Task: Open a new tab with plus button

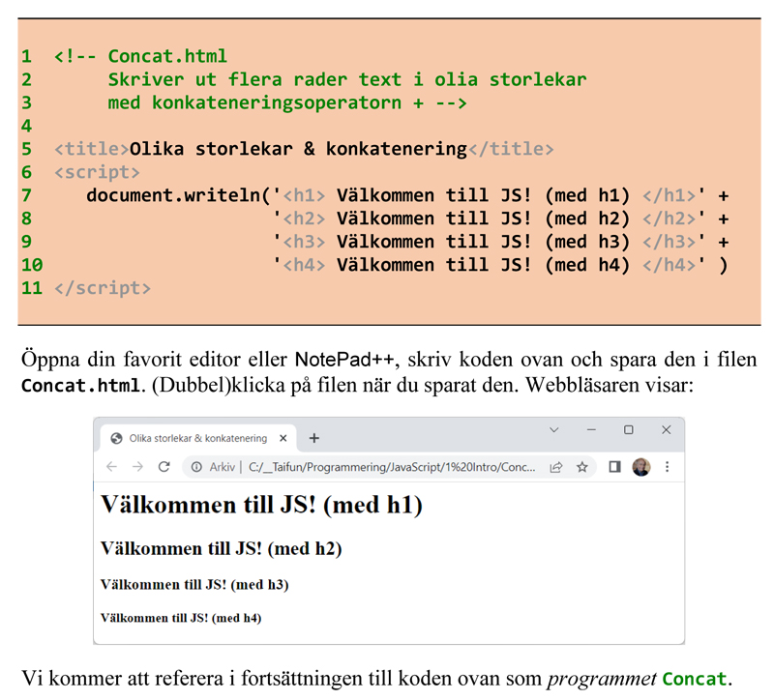Action: click(x=313, y=438)
